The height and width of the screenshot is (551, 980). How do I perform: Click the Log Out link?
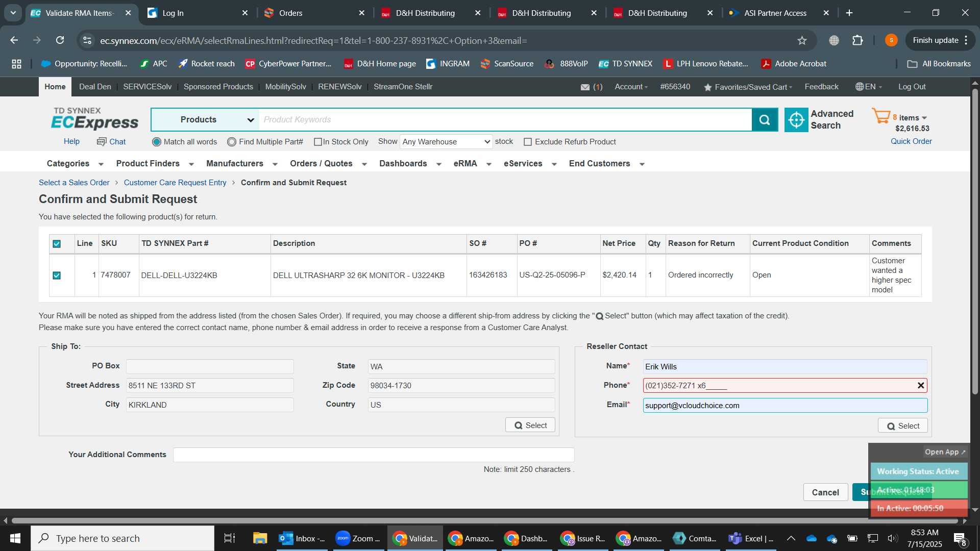[x=912, y=87]
